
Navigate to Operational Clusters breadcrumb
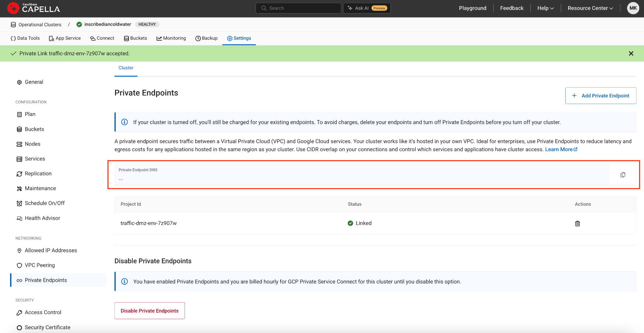click(x=40, y=25)
